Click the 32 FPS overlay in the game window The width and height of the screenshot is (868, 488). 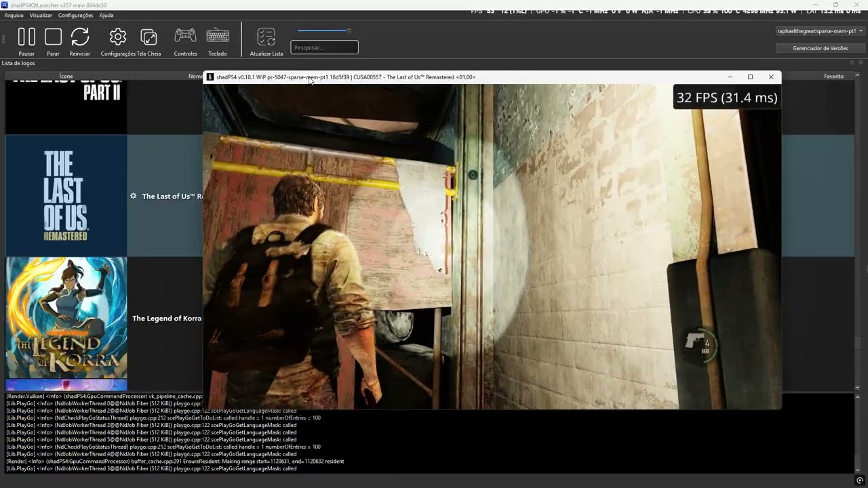click(726, 98)
